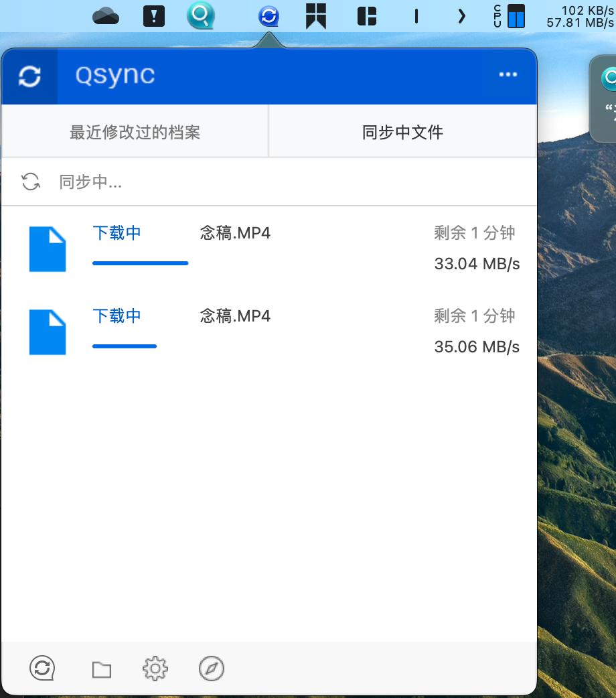Select the first 念稿.MP4 file icon
The width and height of the screenshot is (616, 698).
tap(47, 249)
